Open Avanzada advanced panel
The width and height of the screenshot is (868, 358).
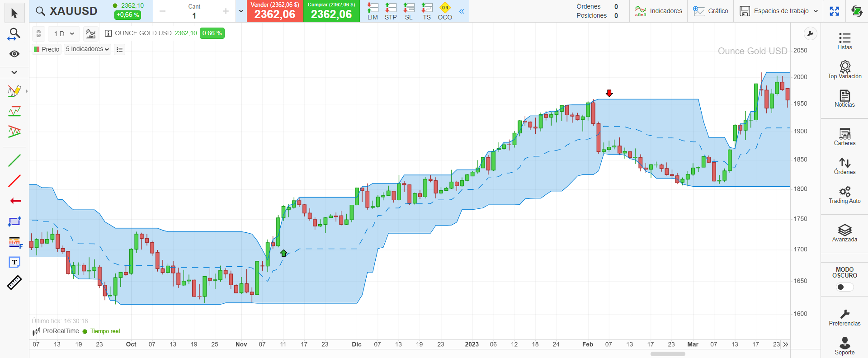[x=844, y=233]
